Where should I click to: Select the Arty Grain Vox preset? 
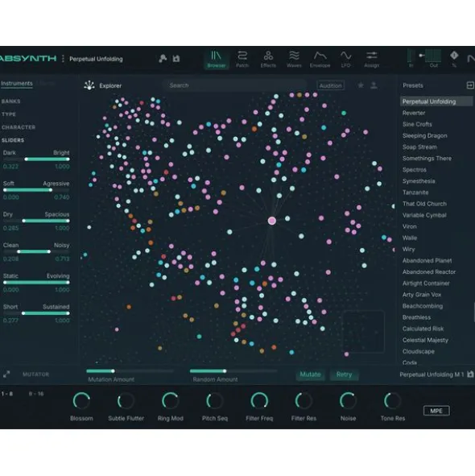(x=422, y=295)
